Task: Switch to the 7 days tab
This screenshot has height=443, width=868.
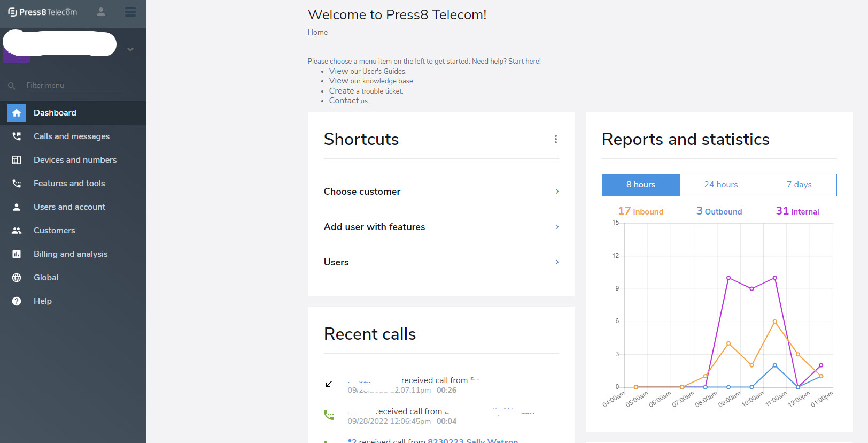Action: 799,185
